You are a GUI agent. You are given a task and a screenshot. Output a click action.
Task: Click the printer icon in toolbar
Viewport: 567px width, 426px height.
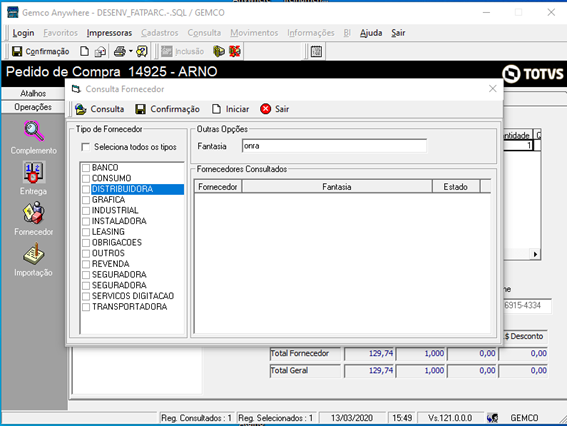(120, 51)
